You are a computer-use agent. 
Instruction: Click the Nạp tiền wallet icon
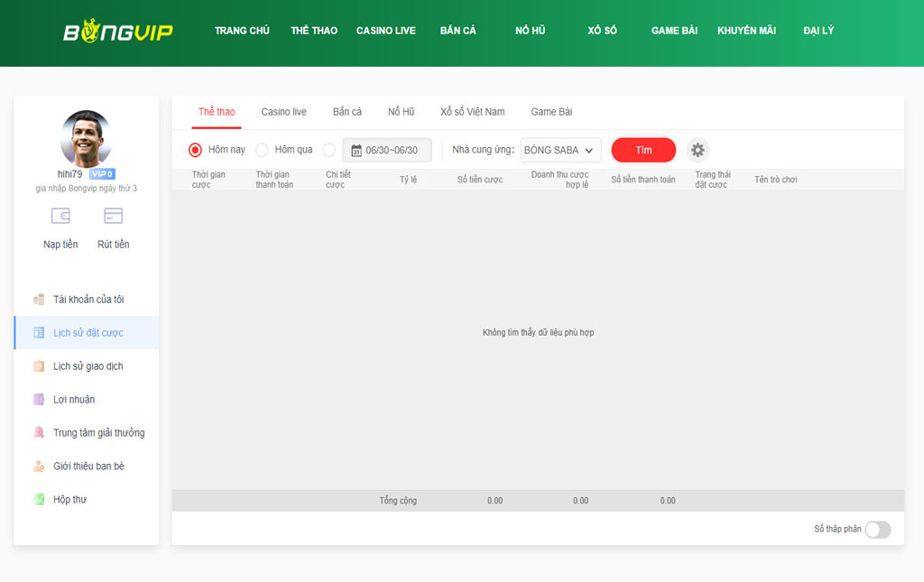point(60,217)
